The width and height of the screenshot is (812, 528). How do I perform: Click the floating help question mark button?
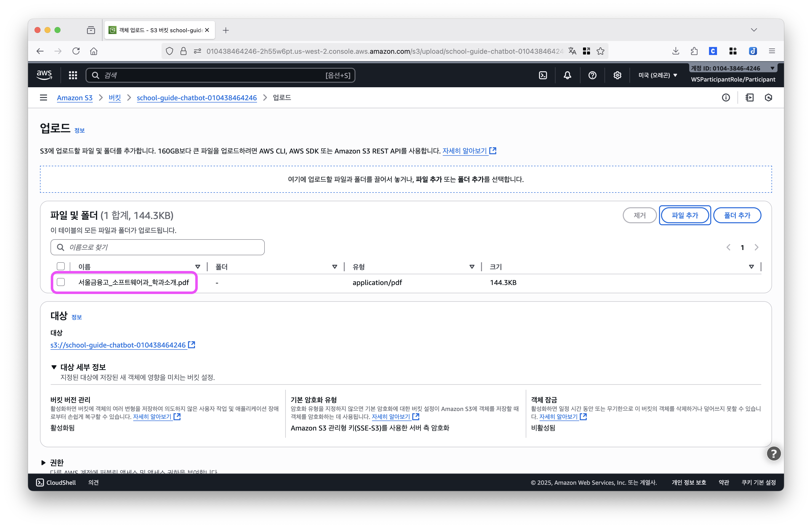[773, 454]
